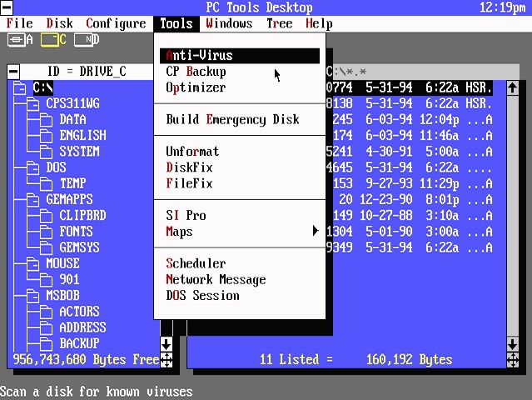Select Build Emergency Disk

240,119
